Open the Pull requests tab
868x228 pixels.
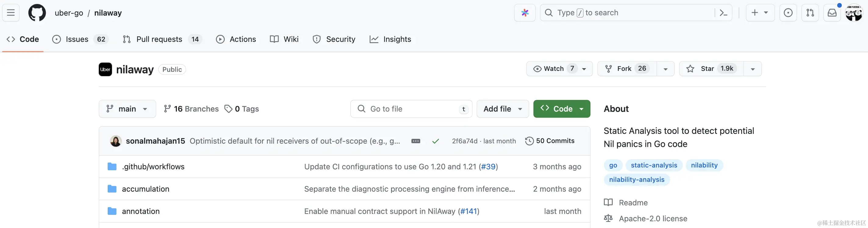point(163,39)
